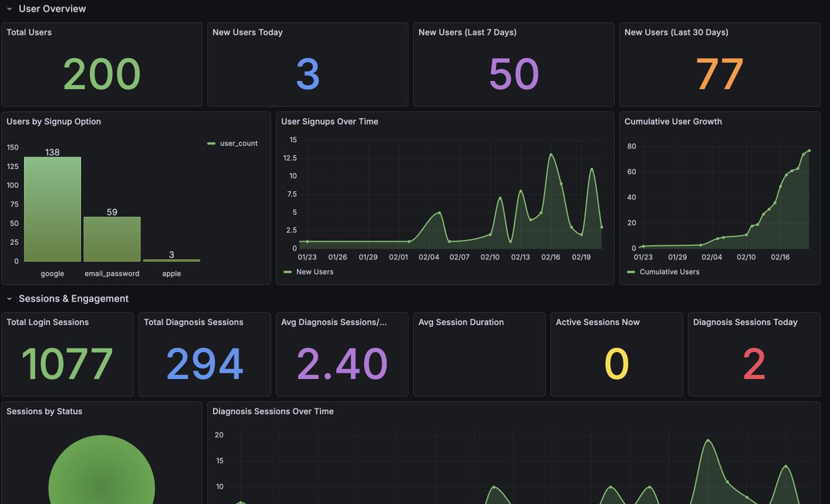Image resolution: width=830 pixels, height=504 pixels.
Task: Open the Sessions & Engagement row title
Action: click(73, 299)
